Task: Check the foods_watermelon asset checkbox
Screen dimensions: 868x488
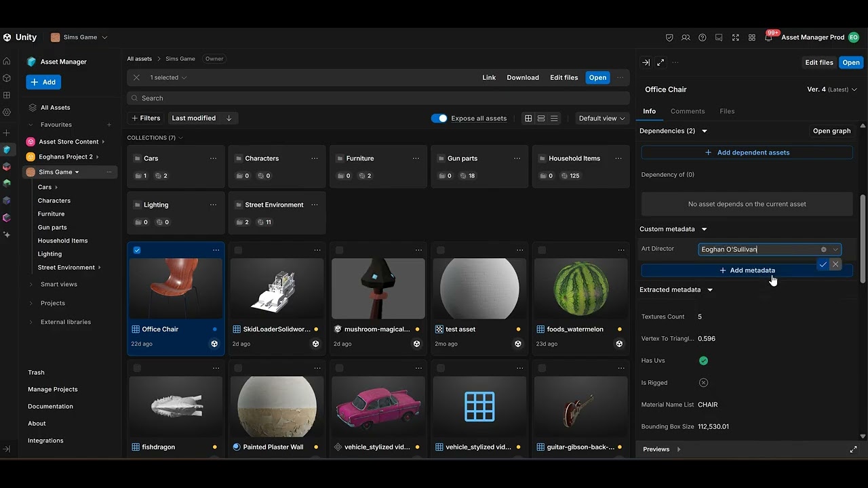Action: [x=542, y=250]
